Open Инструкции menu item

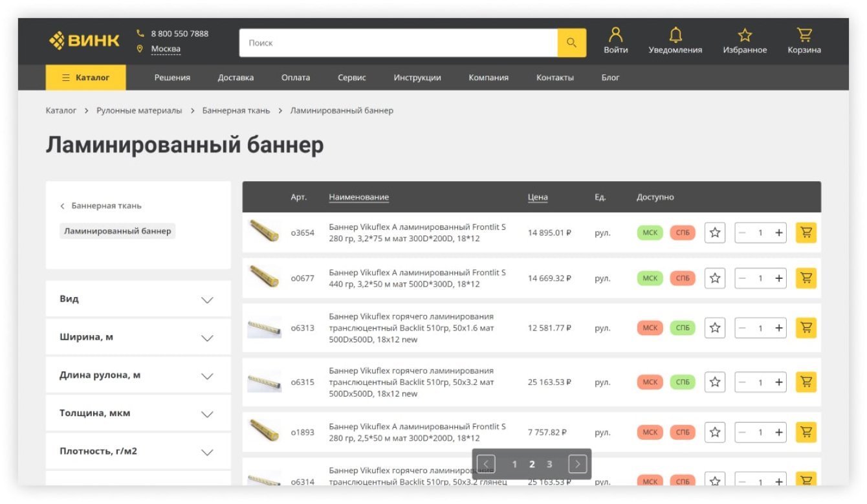point(417,78)
